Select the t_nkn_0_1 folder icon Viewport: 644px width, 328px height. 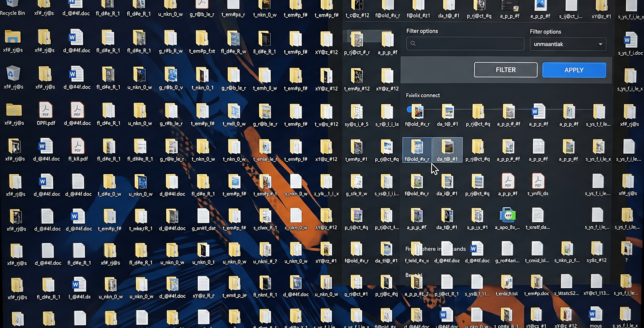point(202,75)
